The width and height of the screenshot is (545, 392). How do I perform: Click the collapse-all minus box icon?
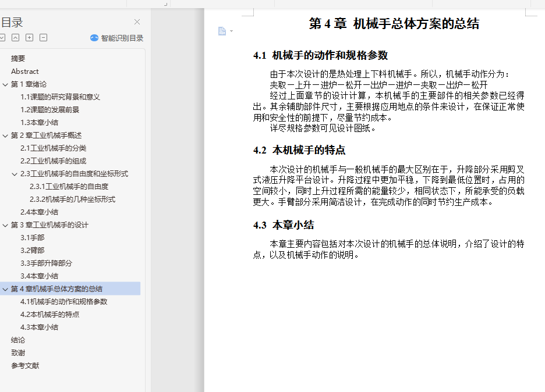click(44, 37)
